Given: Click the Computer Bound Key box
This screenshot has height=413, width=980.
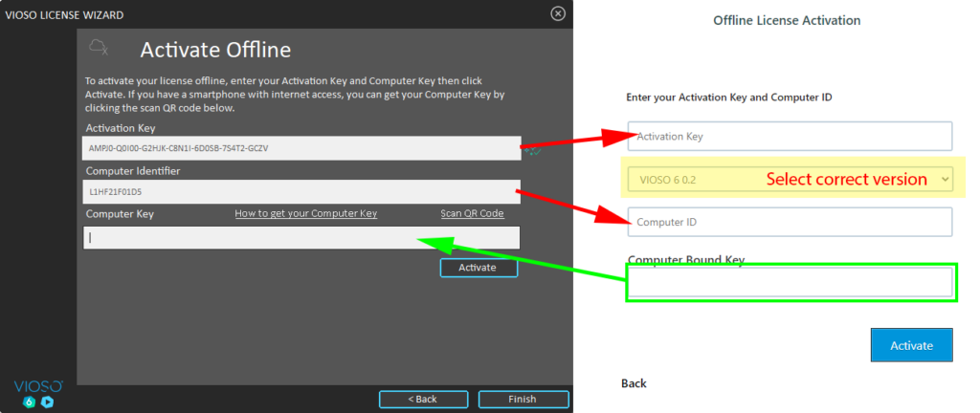Looking at the screenshot, I should (790, 283).
